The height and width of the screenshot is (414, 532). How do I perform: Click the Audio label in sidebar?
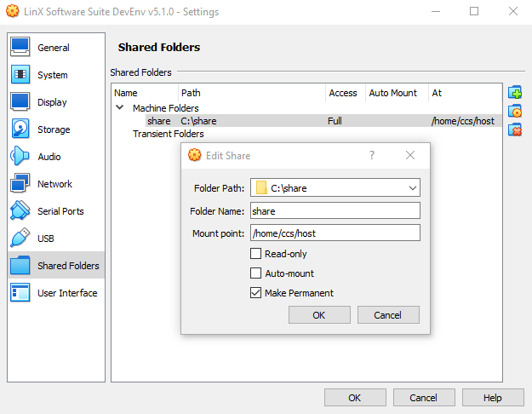49,157
